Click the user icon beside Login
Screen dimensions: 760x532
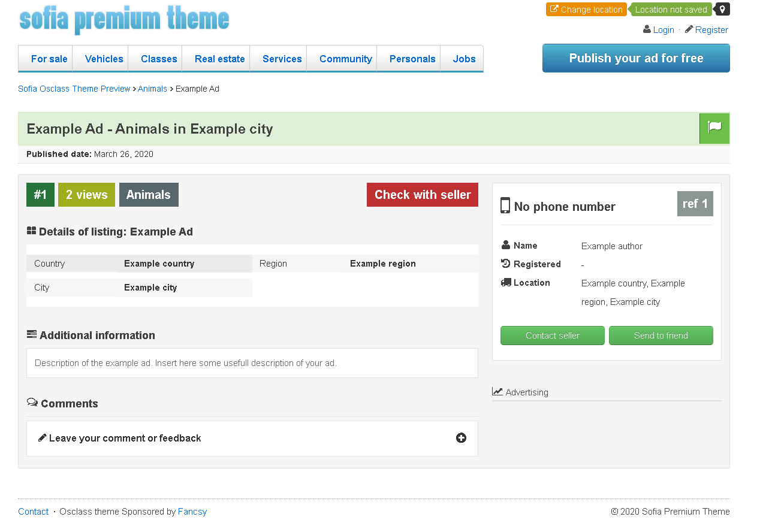[x=647, y=29]
